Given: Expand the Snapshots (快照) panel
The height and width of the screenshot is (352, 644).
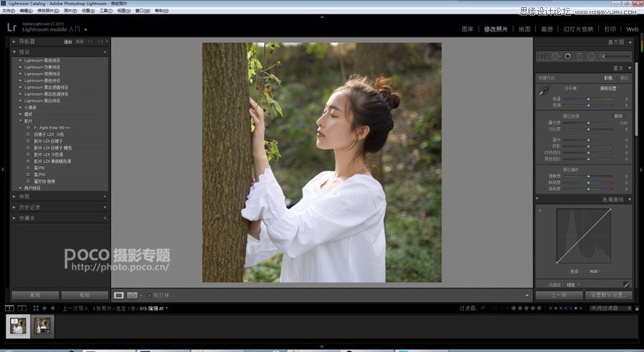Looking at the screenshot, I should click(14, 197).
